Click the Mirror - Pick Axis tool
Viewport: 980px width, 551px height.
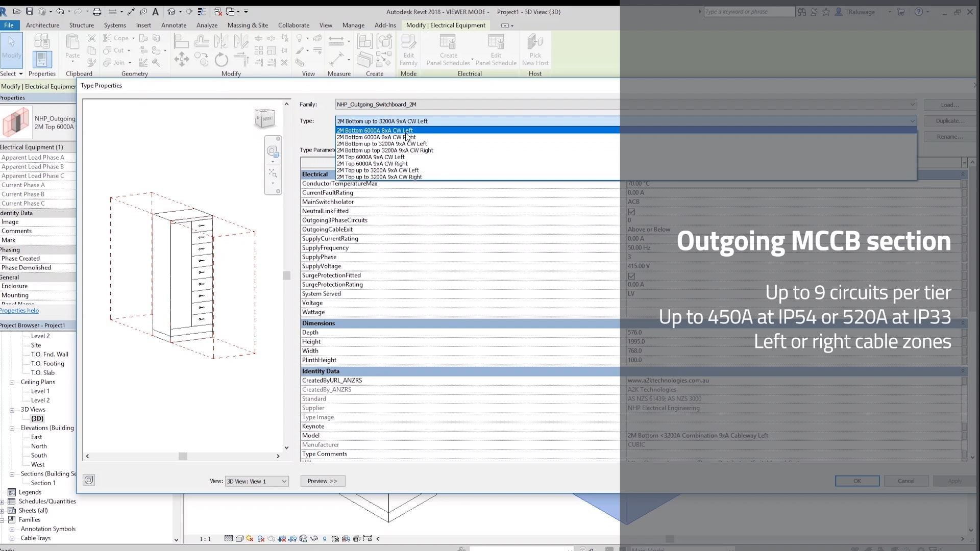(221, 41)
